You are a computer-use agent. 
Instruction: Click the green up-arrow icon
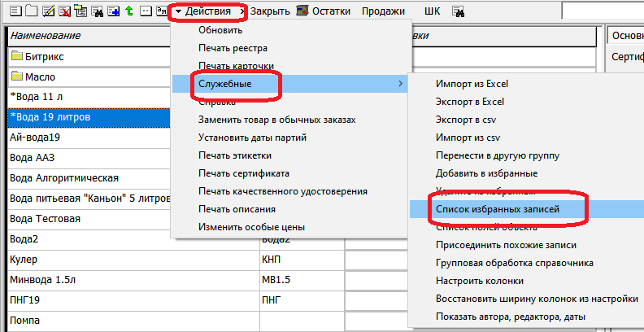pyautogui.click(x=128, y=11)
